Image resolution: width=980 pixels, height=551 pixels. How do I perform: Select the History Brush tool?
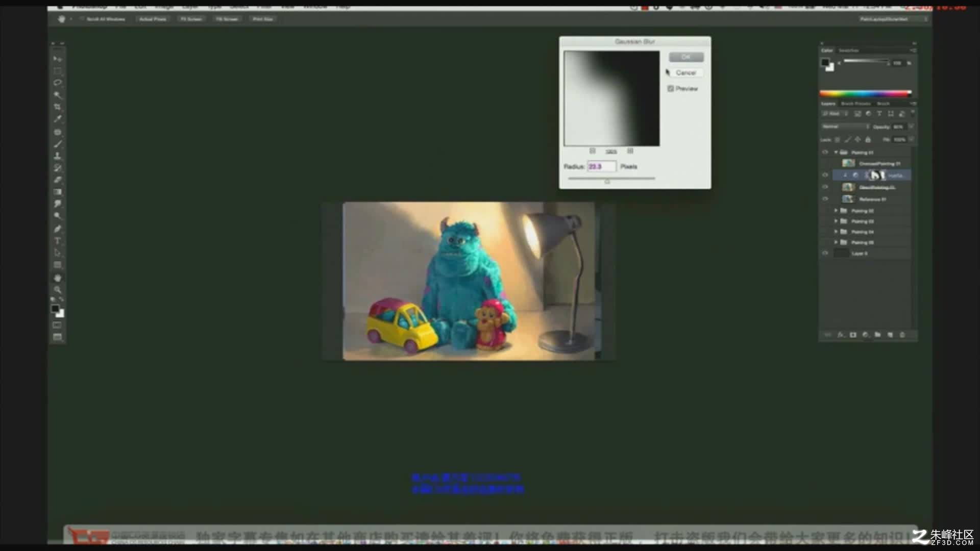pyautogui.click(x=57, y=168)
